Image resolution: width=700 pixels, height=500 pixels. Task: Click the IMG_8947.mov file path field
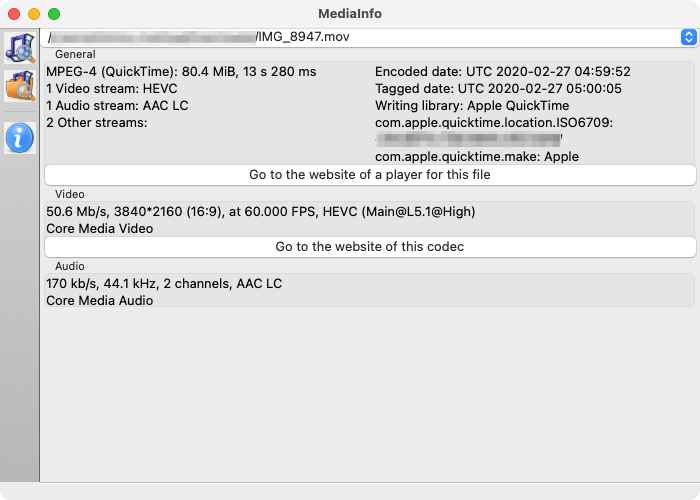point(360,37)
